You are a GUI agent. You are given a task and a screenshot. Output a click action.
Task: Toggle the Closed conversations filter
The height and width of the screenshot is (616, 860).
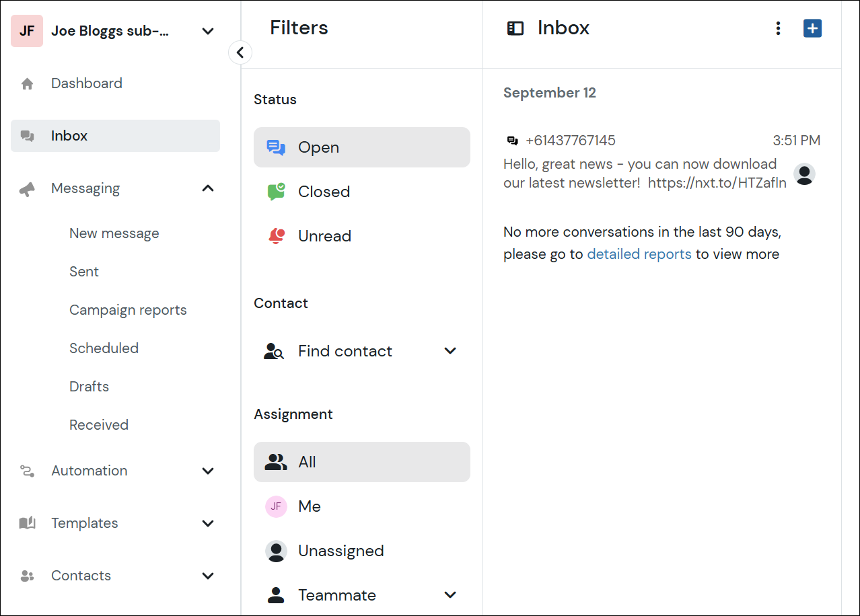pyautogui.click(x=324, y=191)
